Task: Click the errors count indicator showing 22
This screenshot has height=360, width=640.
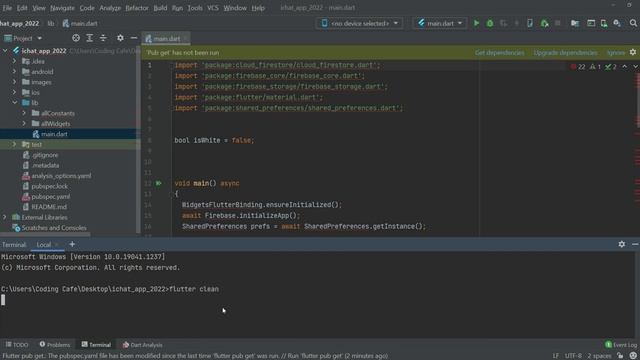Action: point(578,67)
